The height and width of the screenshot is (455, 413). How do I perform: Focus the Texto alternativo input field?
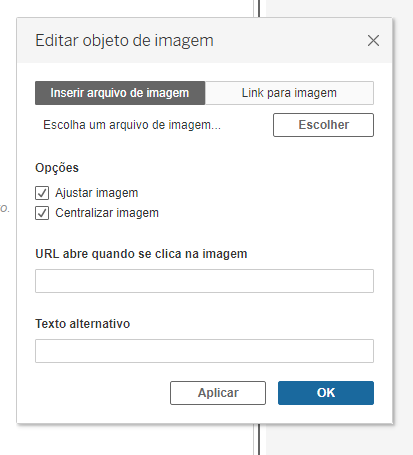coord(204,351)
